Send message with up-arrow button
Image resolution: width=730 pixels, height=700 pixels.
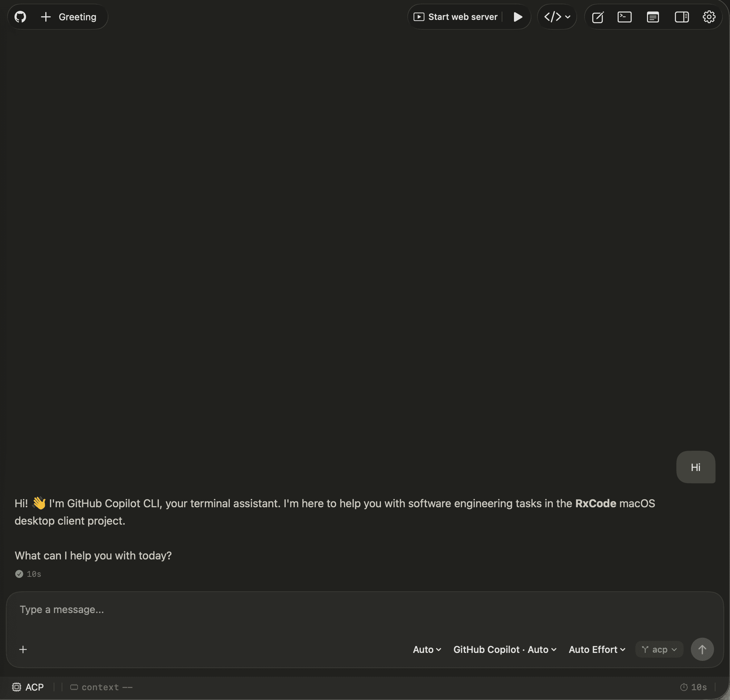[702, 649]
